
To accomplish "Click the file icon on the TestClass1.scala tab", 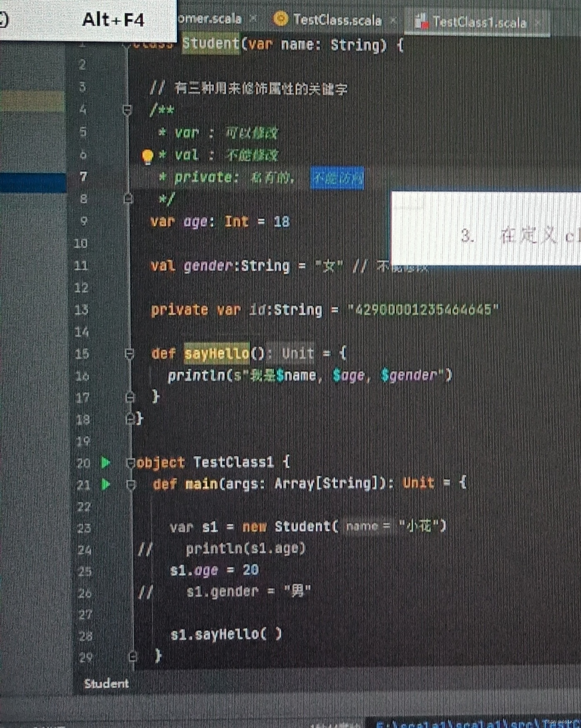I will 422,21.
